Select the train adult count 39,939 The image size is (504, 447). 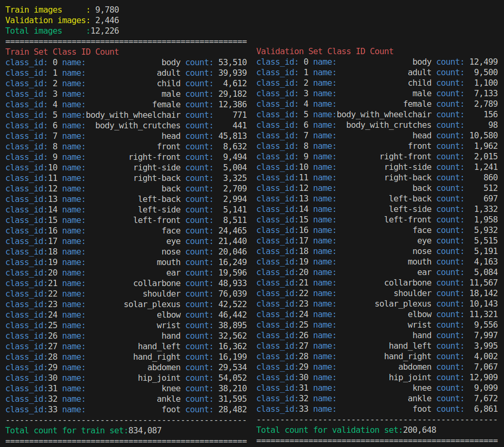click(x=233, y=73)
